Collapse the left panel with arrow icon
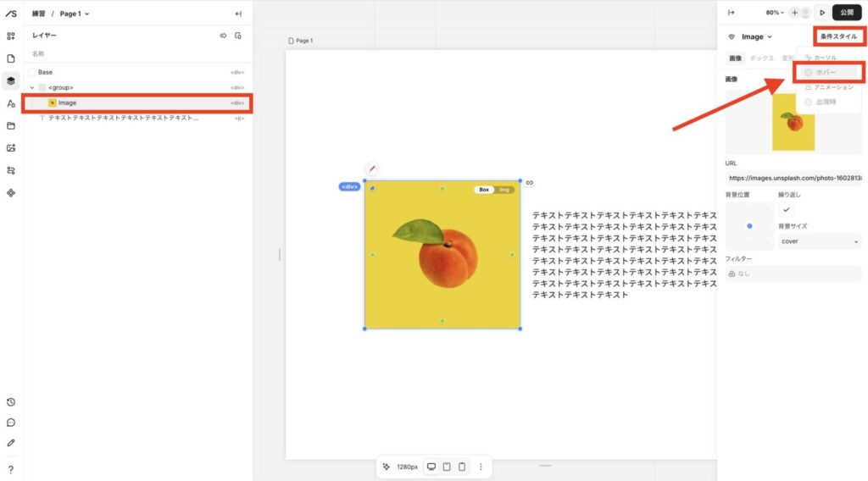 pyautogui.click(x=238, y=14)
